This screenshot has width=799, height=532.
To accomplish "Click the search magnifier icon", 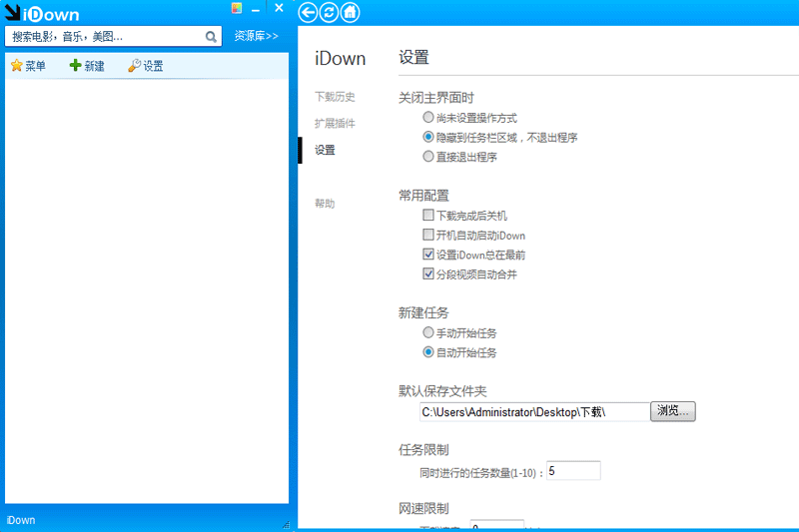I will pos(211,37).
